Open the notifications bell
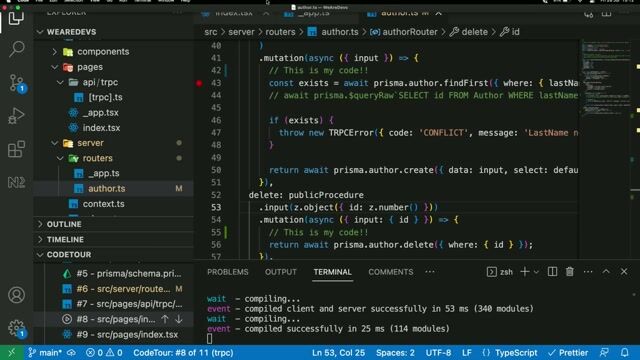The height and width of the screenshot is (360, 640). (x=624, y=353)
